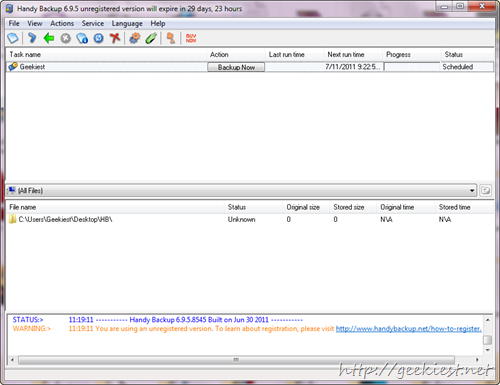Open task properties toolbar icon
The height and width of the screenshot is (385, 500).
click(82, 38)
